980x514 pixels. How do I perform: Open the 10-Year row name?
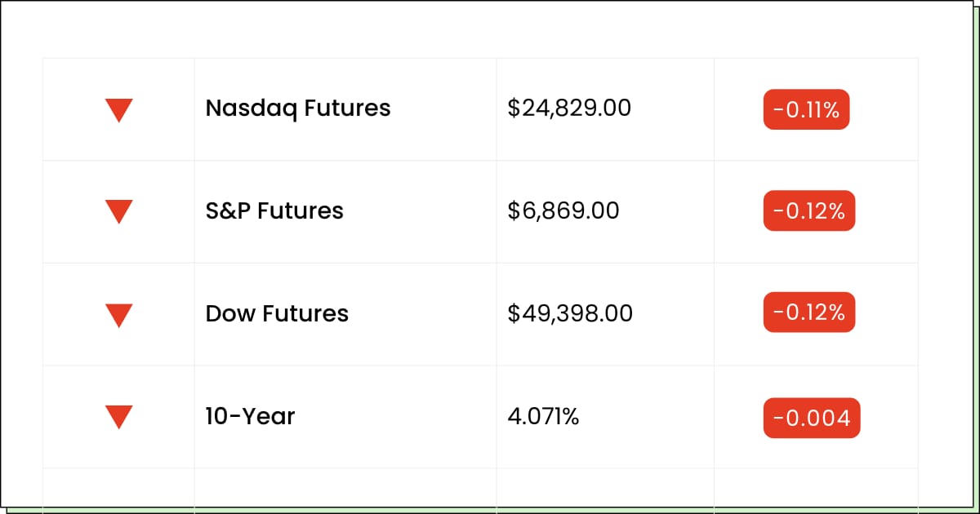tap(250, 416)
